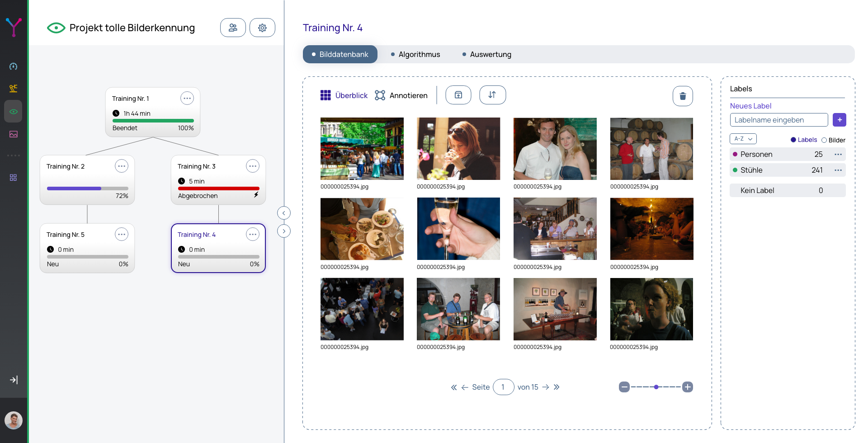Open options menu of Training Nr. 4
The width and height of the screenshot is (868, 443).
tap(253, 234)
